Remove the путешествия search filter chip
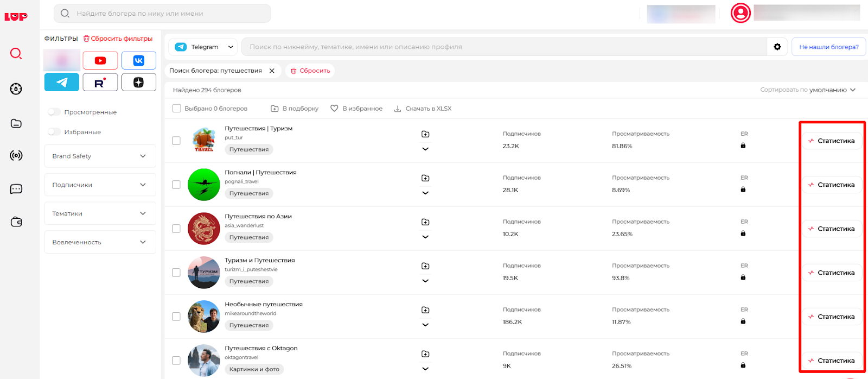The height and width of the screenshot is (379, 868). [272, 71]
